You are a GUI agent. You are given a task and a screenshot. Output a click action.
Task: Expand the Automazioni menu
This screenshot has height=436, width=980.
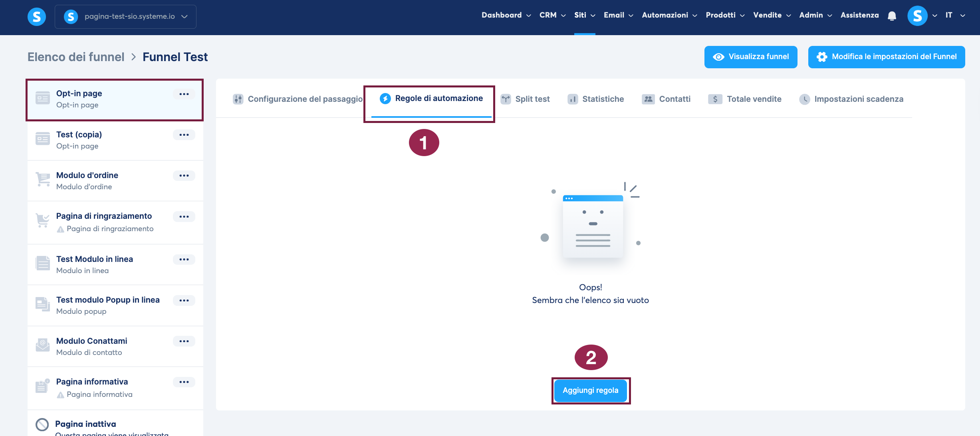tap(669, 15)
